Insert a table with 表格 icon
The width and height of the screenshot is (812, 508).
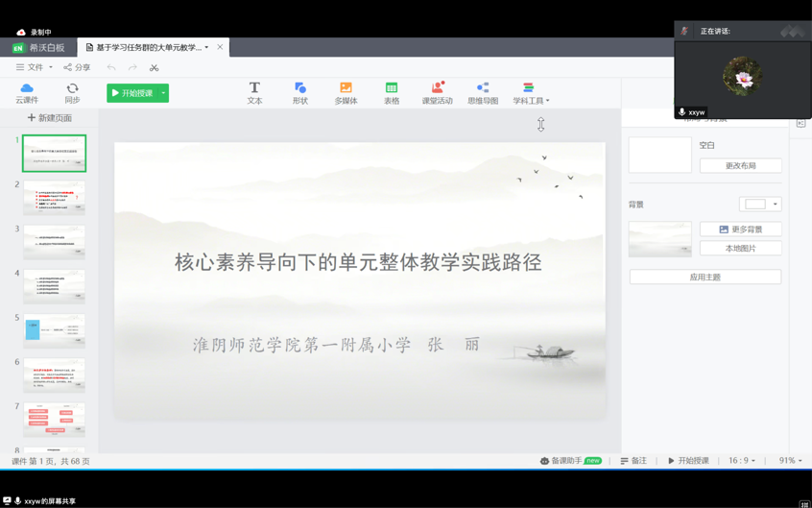392,92
